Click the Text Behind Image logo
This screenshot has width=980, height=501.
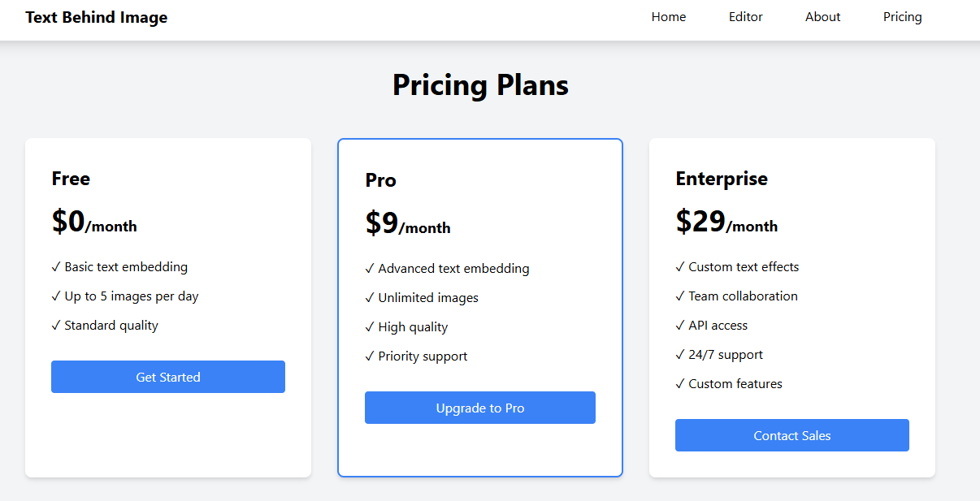pos(96,17)
